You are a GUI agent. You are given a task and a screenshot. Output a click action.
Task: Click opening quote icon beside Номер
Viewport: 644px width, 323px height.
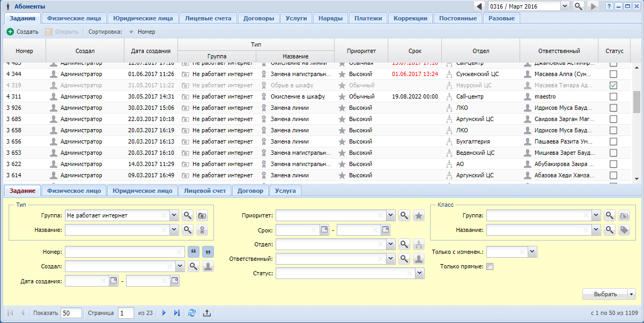[x=194, y=251]
